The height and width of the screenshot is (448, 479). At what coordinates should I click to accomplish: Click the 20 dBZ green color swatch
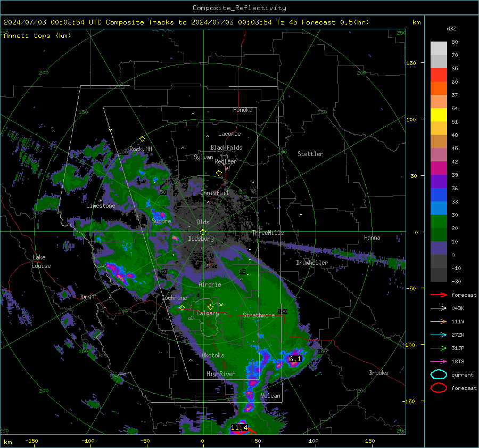point(439,221)
